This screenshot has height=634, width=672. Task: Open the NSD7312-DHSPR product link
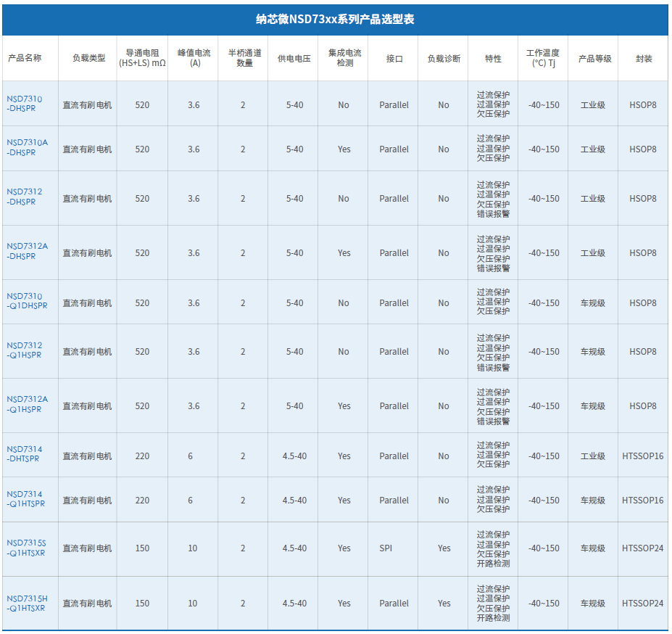(x=25, y=197)
